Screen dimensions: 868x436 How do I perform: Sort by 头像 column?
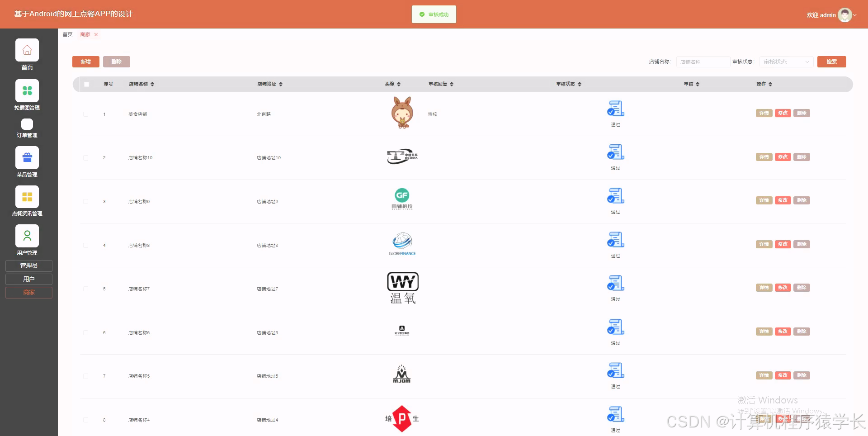click(x=399, y=84)
